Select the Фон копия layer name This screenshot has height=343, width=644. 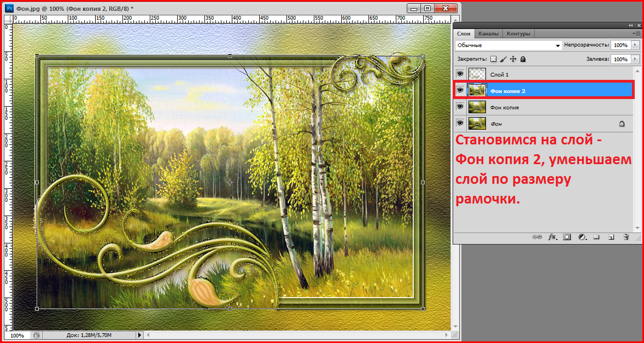[505, 107]
